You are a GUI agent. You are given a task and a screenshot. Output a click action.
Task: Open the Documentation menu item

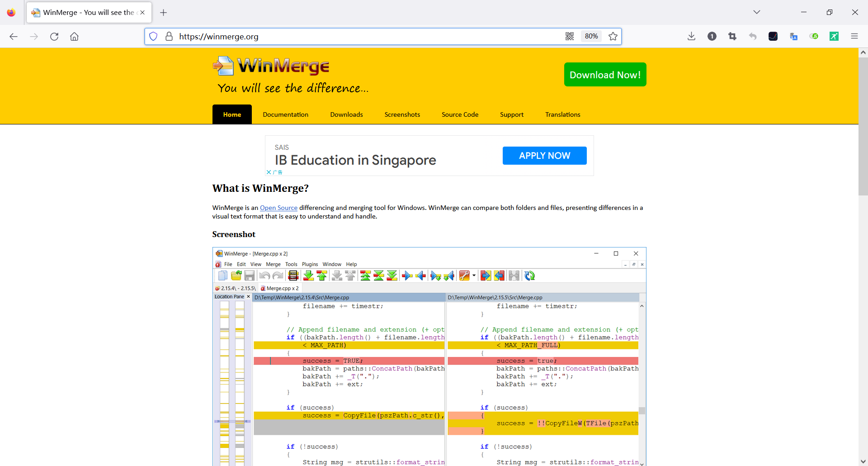pyautogui.click(x=286, y=114)
